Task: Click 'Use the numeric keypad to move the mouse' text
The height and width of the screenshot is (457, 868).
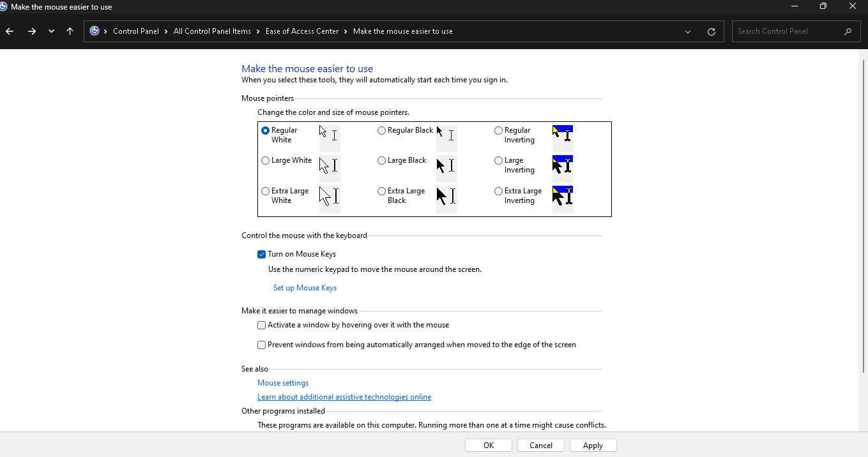Action: pos(375,269)
